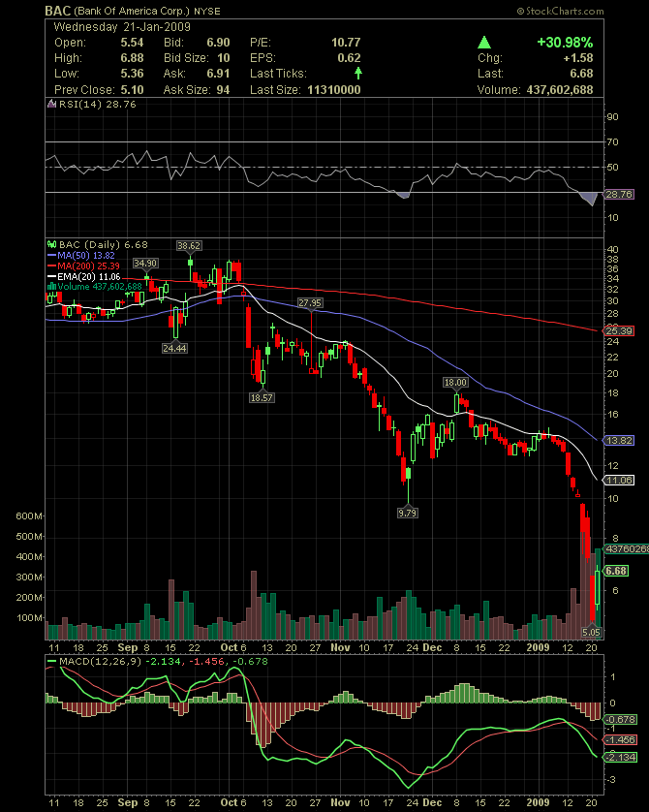Click the volume bars icon in the legend
649x812 pixels.
click(x=51, y=287)
